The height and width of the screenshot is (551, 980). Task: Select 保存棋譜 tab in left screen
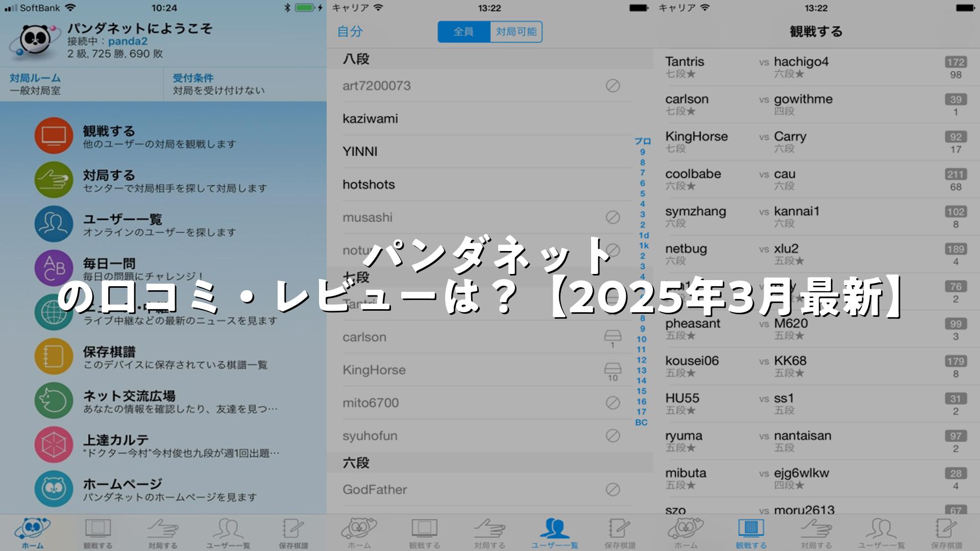(x=293, y=533)
